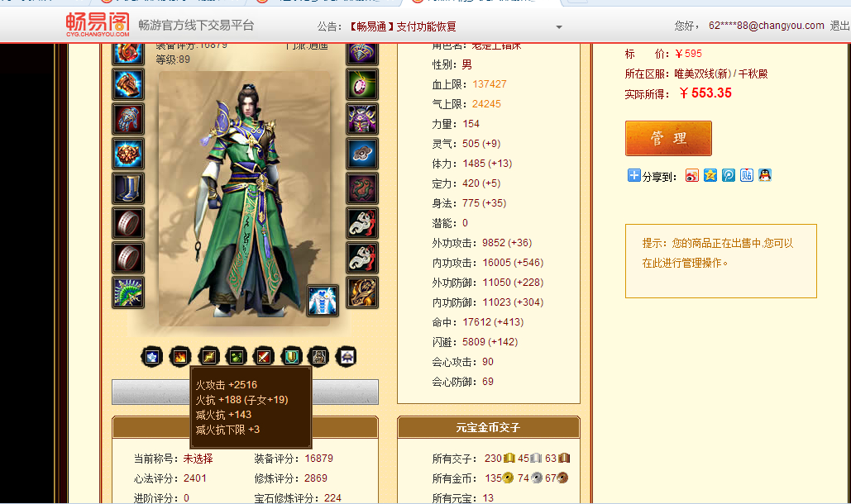
Task: Click the orange 管理 manage button
Action: coord(668,138)
